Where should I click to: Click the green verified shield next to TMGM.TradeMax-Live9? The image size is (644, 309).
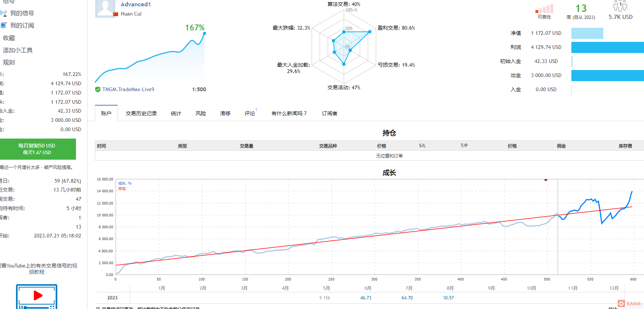point(98,89)
